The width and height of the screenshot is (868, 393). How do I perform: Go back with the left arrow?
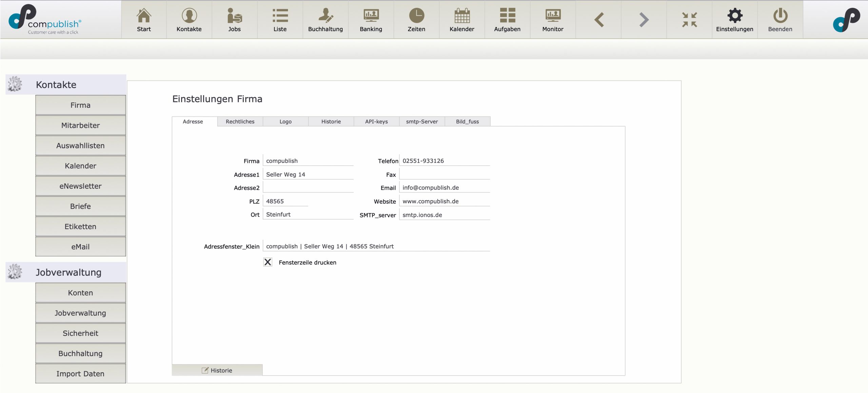pos(599,20)
